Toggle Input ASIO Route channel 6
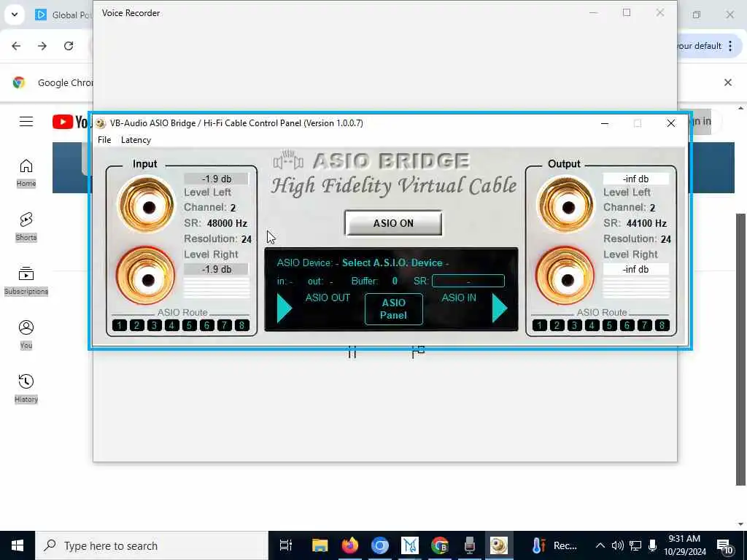The image size is (747, 560). pyautogui.click(x=206, y=325)
